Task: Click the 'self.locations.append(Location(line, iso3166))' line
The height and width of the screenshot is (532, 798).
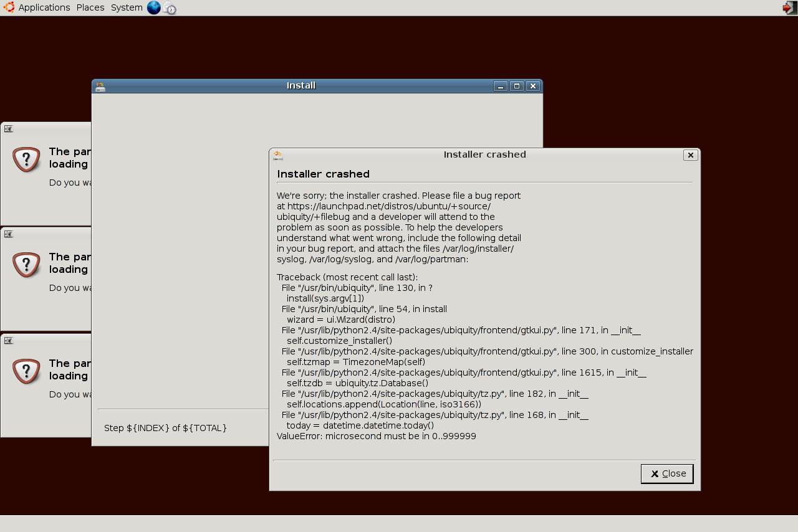Action: point(384,405)
